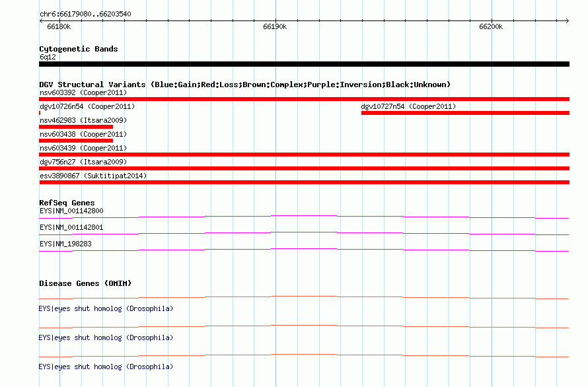The height and width of the screenshot is (387, 588).
Task: Open variant nsv603438 (Cooper2011) label
Action: pyautogui.click(x=83, y=134)
